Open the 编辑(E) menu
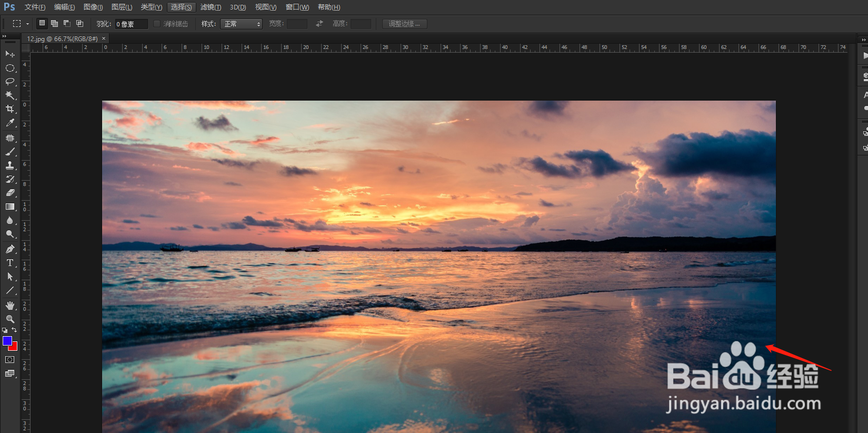The height and width of the screenshot is (433, 868). 64,7
